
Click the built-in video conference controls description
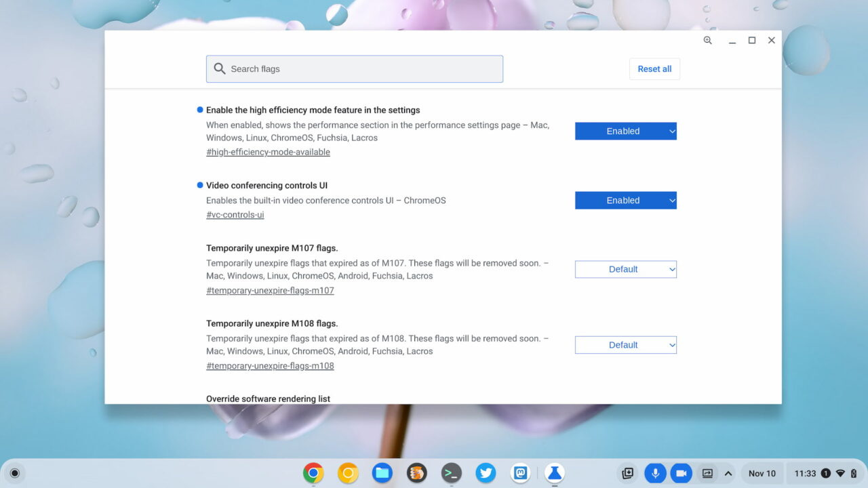pos(326,200)
